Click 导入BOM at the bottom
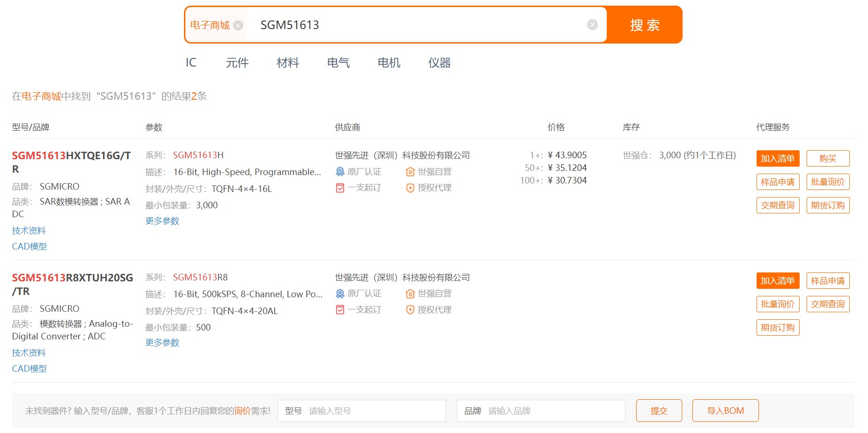The width and height of the screenshot is (868, 433). pos(725,410)
